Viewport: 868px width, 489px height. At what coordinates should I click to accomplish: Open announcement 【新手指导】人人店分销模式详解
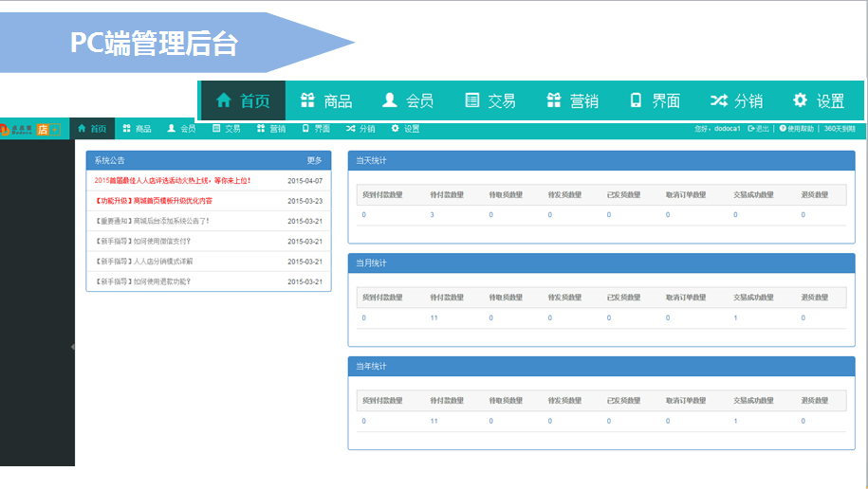(144, 262)
